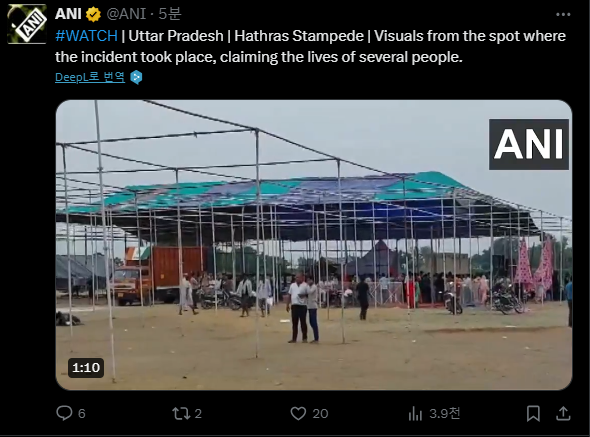View tweet analytics via the bar chart icon

tap(415, 413)
